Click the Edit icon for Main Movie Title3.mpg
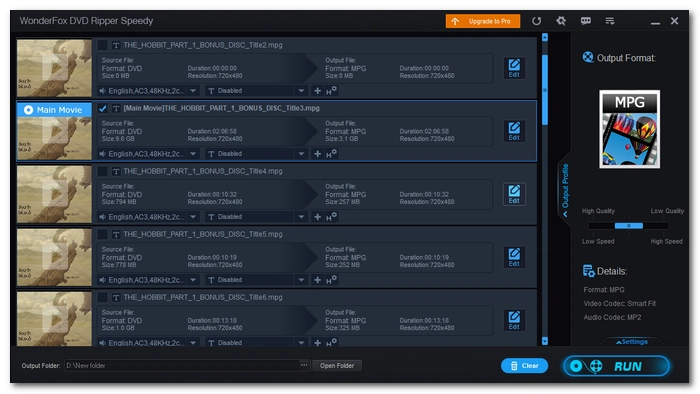The width and height of the screenshot is (700, 394). click(514, 131)
